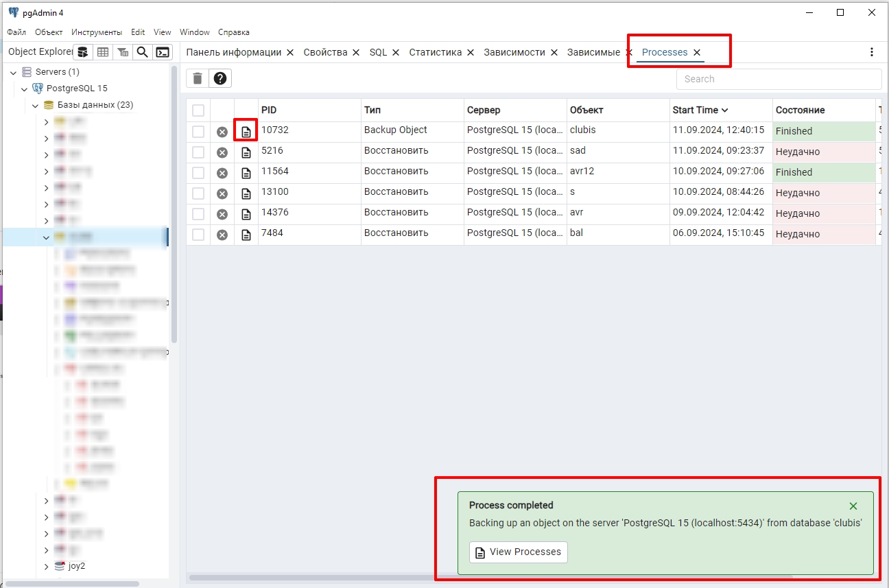Tick checkbox for PID 11564 row

point(198,172)
